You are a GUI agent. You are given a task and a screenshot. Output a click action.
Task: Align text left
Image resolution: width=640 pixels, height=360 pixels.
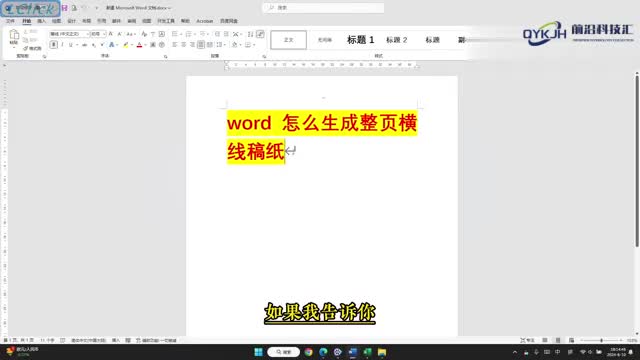175,44
